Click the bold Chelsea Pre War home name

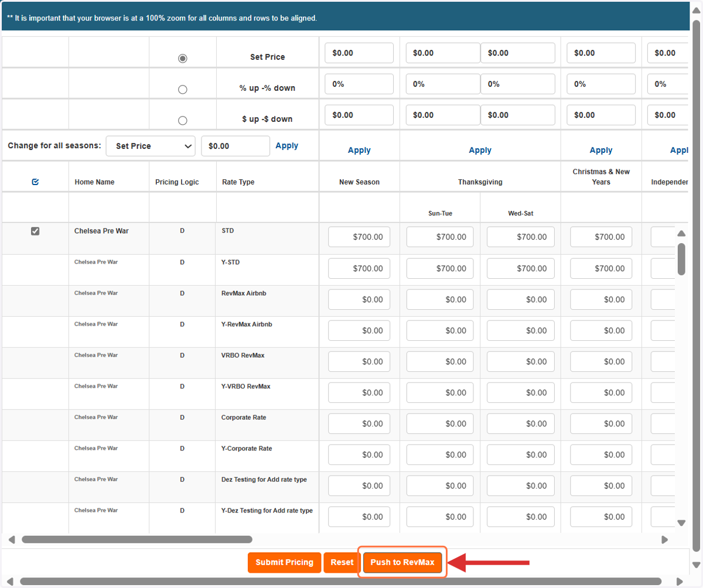coord(101,231)
